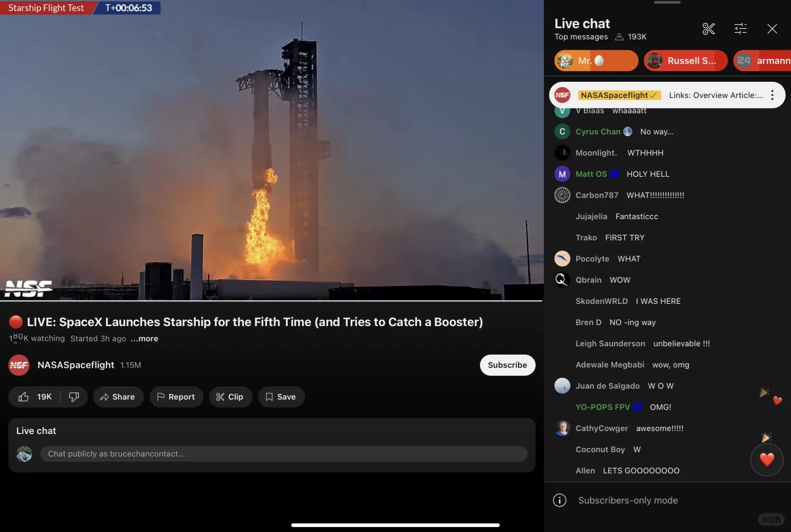Viewport: 791px width, 532px height.
Task: Open Pocolyte profile avatar
Action: (x=562, y=259)
